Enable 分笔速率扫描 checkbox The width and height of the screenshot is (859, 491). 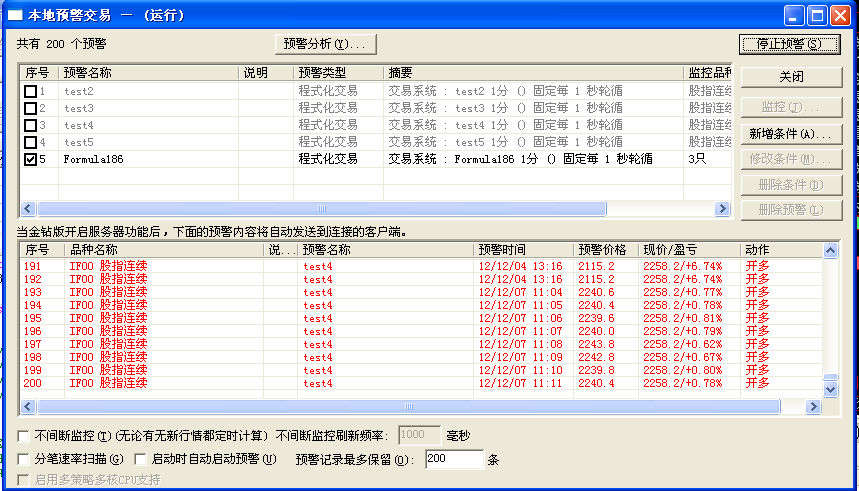[24, 459]
